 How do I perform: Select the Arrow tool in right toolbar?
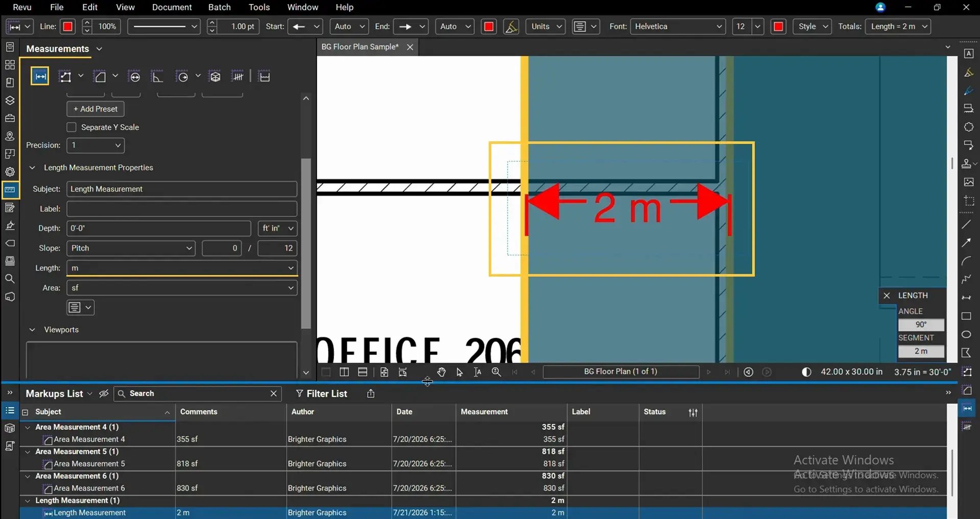pos(967,242)
